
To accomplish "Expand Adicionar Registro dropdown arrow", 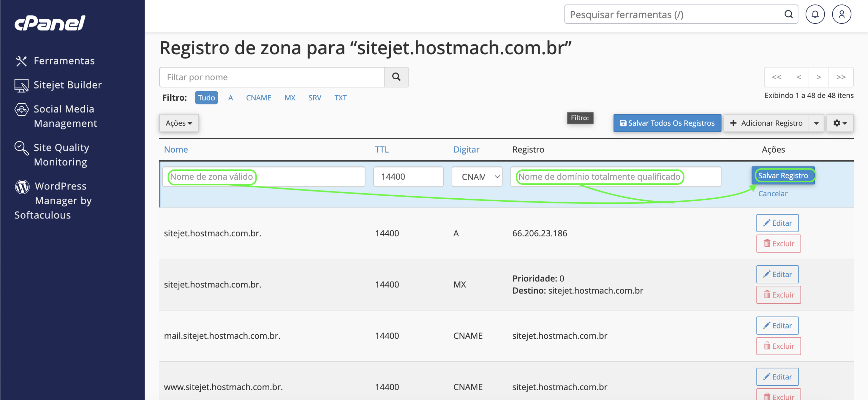I will 816,123.
